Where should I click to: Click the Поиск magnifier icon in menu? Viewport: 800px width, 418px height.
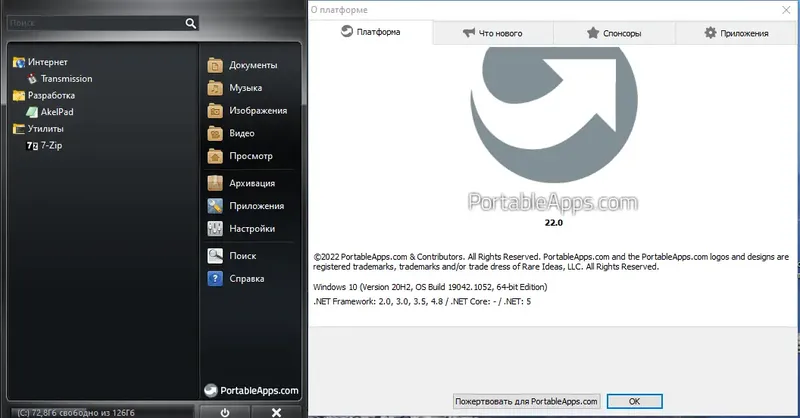pos(215,256)
